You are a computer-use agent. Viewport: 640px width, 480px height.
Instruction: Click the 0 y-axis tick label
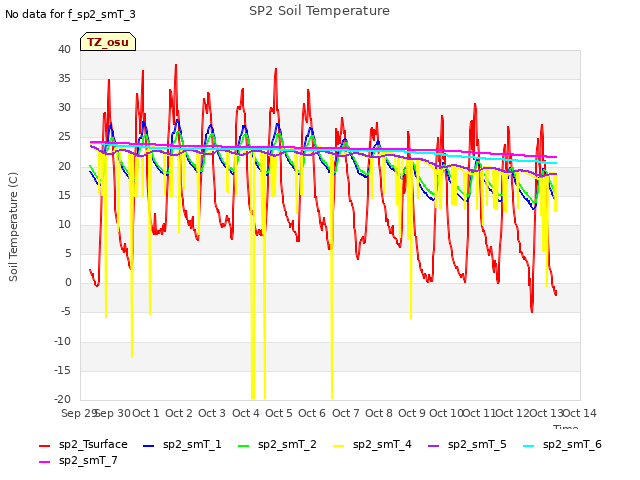pyautogui.click(x=68, y=282)
